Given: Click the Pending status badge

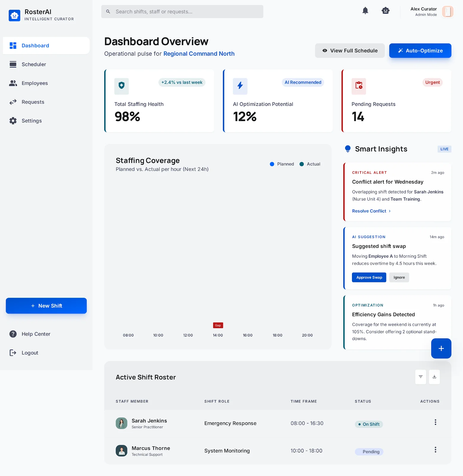Looking at the screenshot, I should 369,452.
